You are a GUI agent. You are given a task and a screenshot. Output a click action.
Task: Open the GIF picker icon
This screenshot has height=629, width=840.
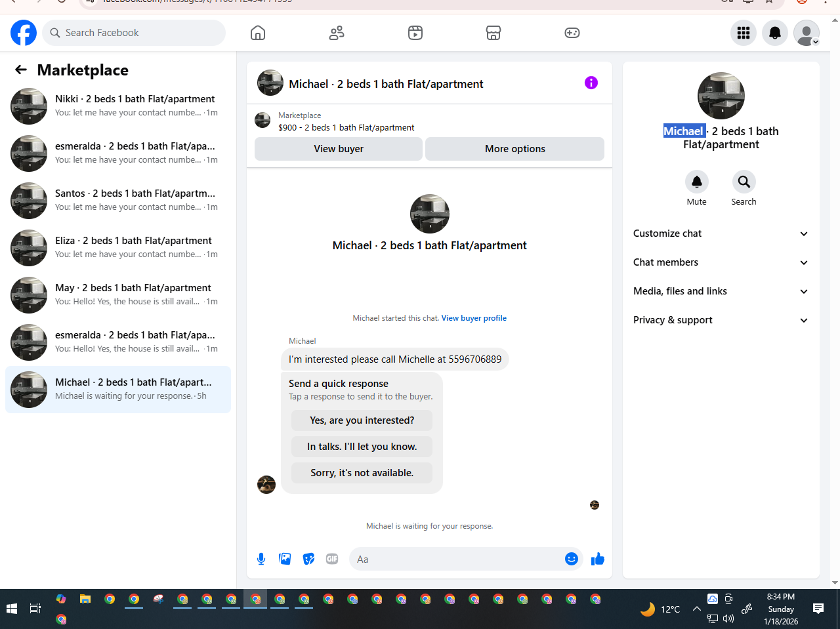pos(332,559)
